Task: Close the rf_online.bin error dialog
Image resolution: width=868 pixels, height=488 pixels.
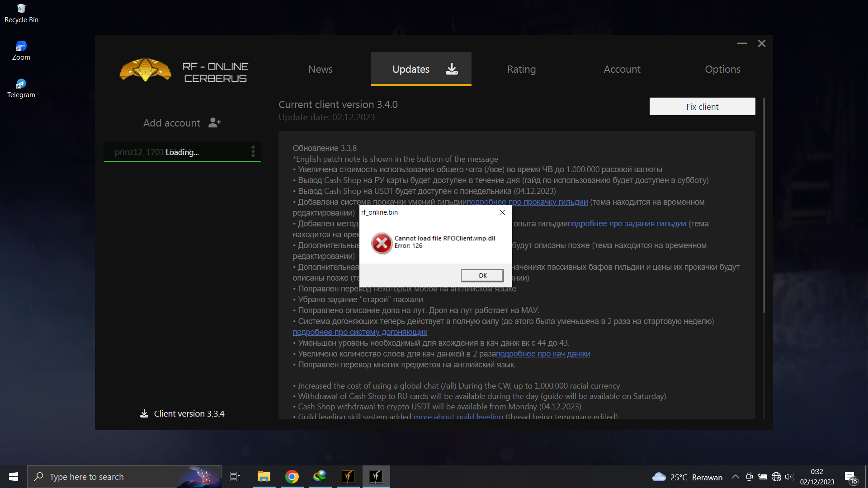Action: (502, 212)
